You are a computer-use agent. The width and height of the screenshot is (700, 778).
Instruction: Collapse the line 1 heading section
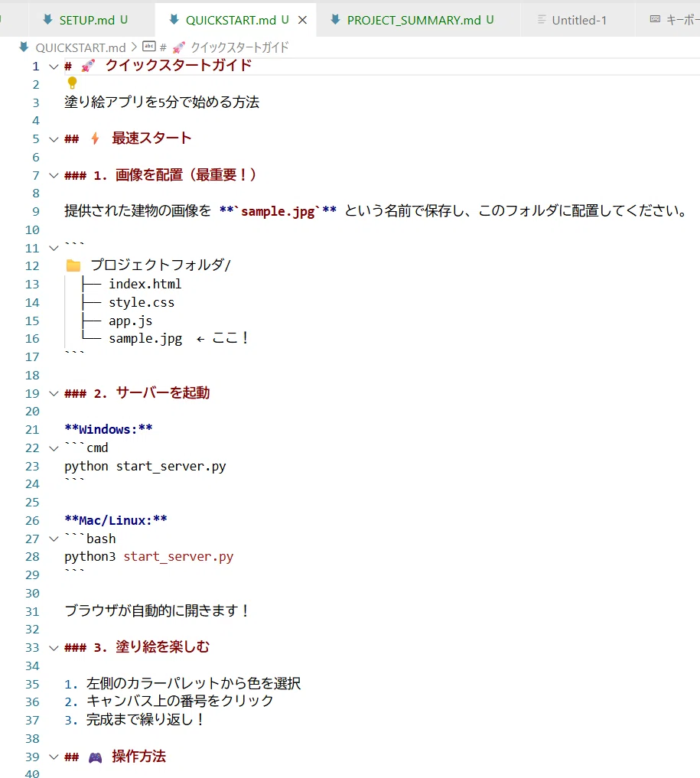click(54, 67)
